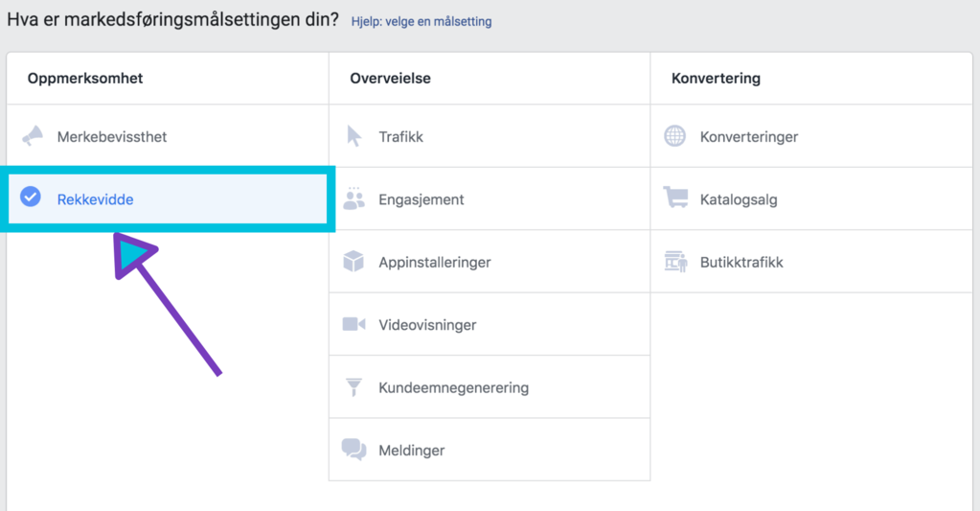
Task: Pick the Videovisninger objective option
Action: click(x=427, y=325)
